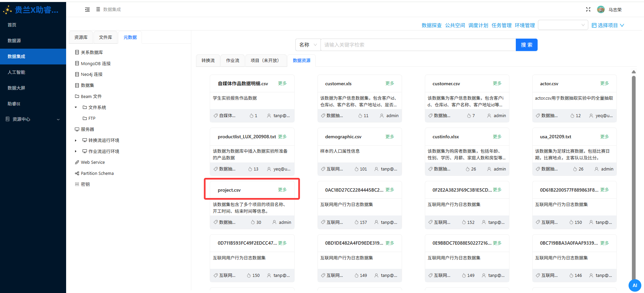Viewport: 644px width, 293px height.
Task: Click 更多 on project.csv card
Action: [282, 190]
